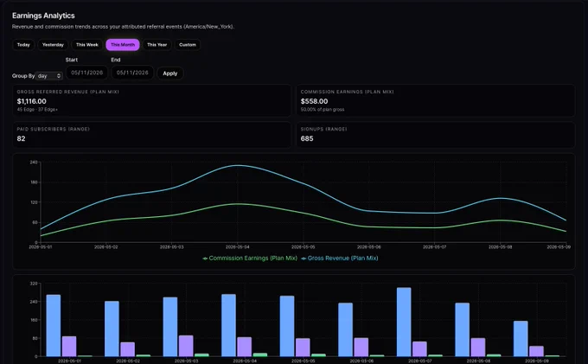Click the Start date input field
Screen dimensions: 588x364
click(87, 73)
